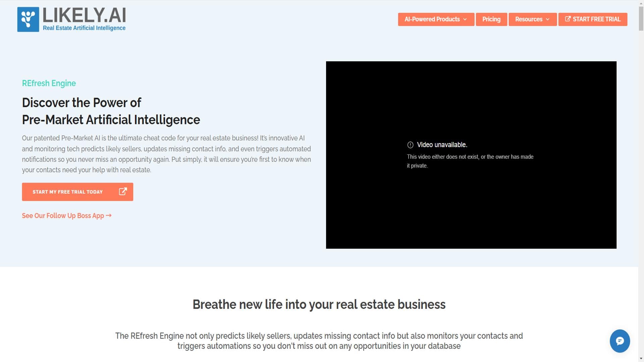Click the external-link icon inside START FREE TRIAL
644x362 pixels.
(568, 19)
